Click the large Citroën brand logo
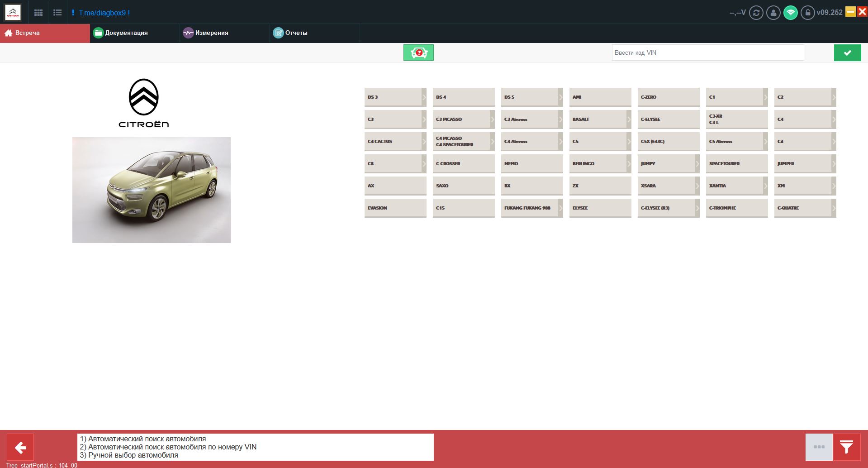Image resolution: width=868 pixels, height=468 pixels. 144,103
